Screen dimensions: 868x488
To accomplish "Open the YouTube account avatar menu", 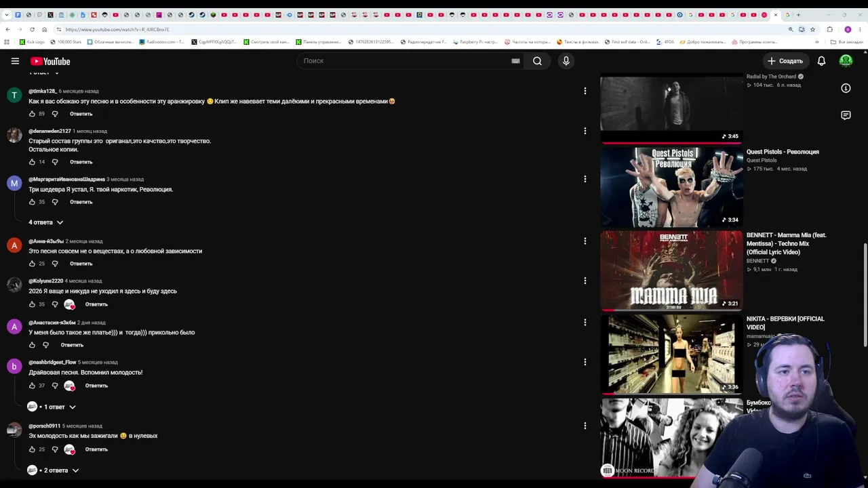I will click(846, 61).
